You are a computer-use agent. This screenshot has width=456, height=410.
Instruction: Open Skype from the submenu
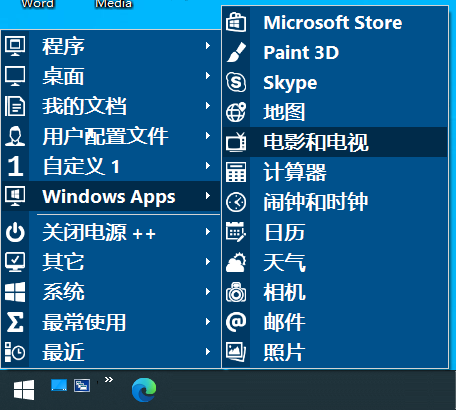point(335,82)
